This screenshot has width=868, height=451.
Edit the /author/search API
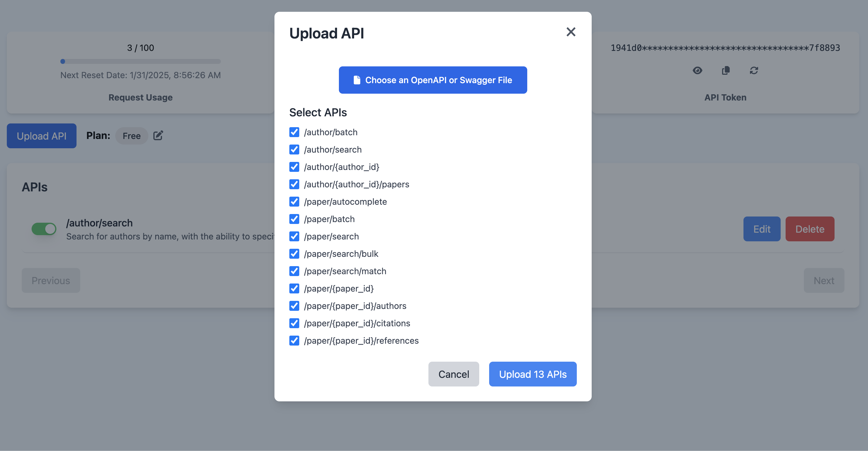click(x=761, y=229)
